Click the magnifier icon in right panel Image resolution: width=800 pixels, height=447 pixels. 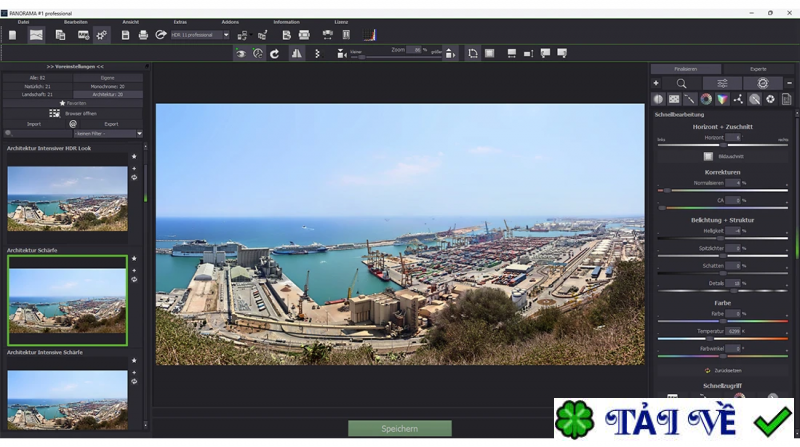click(681, 84)
